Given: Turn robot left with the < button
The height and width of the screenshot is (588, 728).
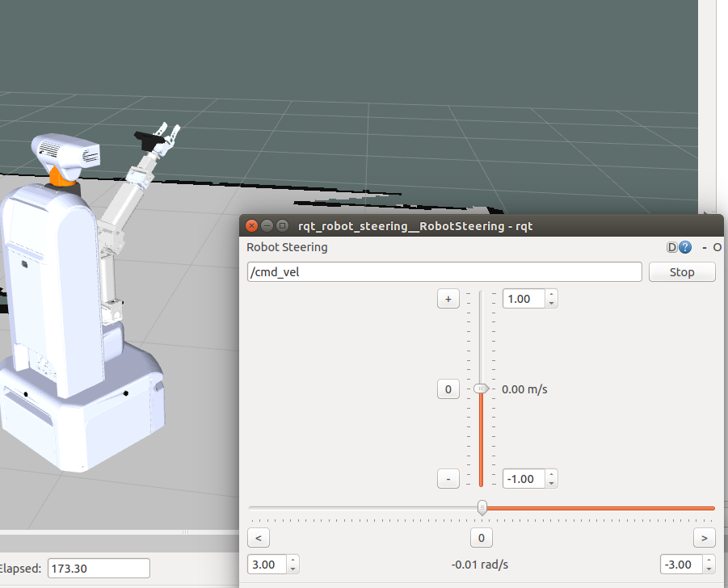Looking at the screenshot, I should (258, 538).
